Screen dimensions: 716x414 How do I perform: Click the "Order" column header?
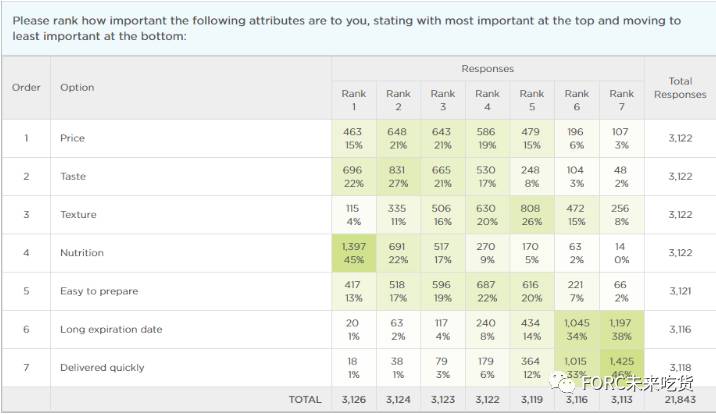pos(26,88)
